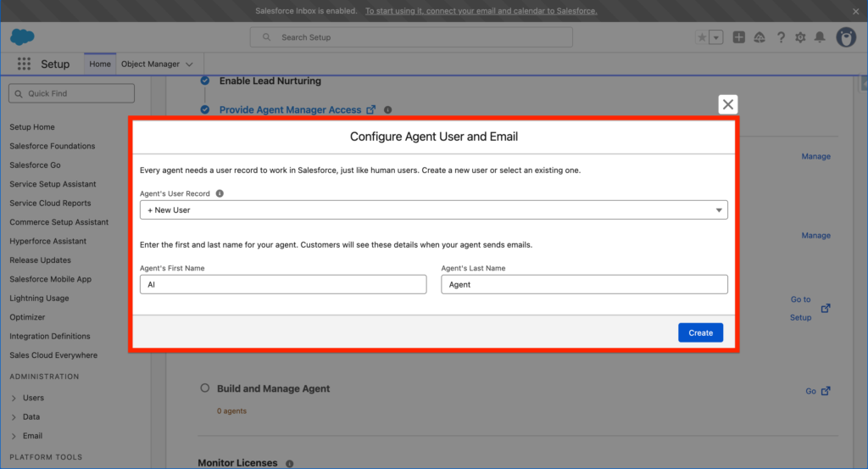The image size is (868, 469).
Task: Click the Salesforce cloud logo
Action: click(21, 37)
